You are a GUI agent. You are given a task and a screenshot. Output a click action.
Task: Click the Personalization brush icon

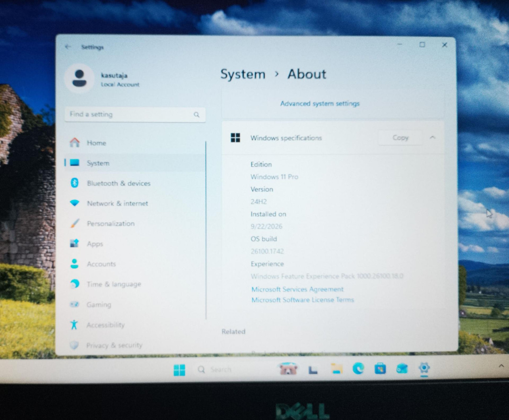click(x=75, y=223)
